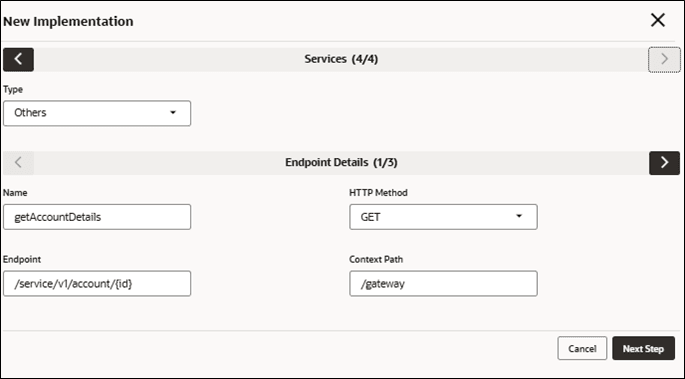Click the Endpoint Details (1/3) section header
The image size is (685, 379).
(341, 163)
